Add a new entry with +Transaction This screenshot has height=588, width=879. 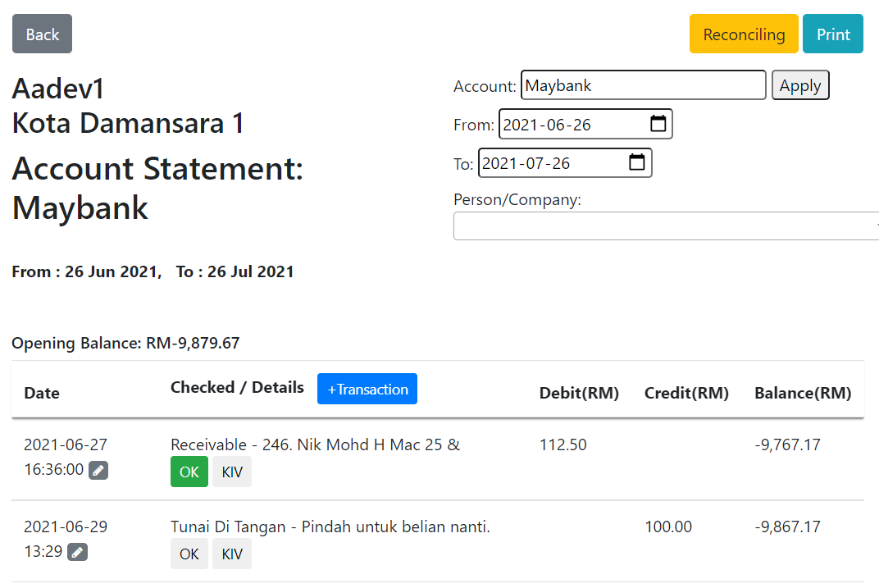point(367,389)
